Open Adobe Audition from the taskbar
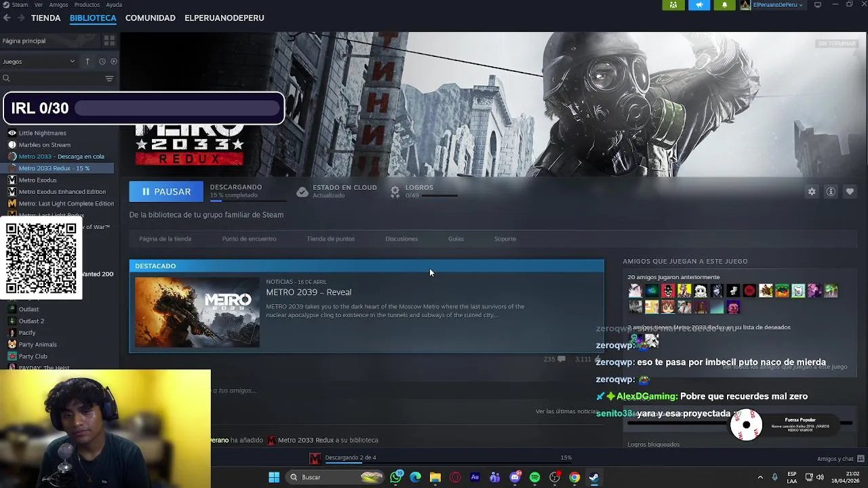868x488 pixels. pos(475,477)
